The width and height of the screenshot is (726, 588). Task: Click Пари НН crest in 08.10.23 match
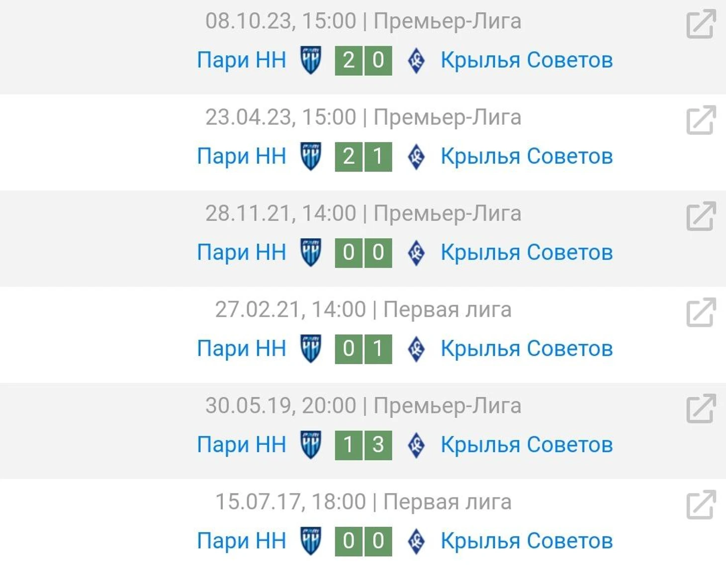click(x=311, y=60)
